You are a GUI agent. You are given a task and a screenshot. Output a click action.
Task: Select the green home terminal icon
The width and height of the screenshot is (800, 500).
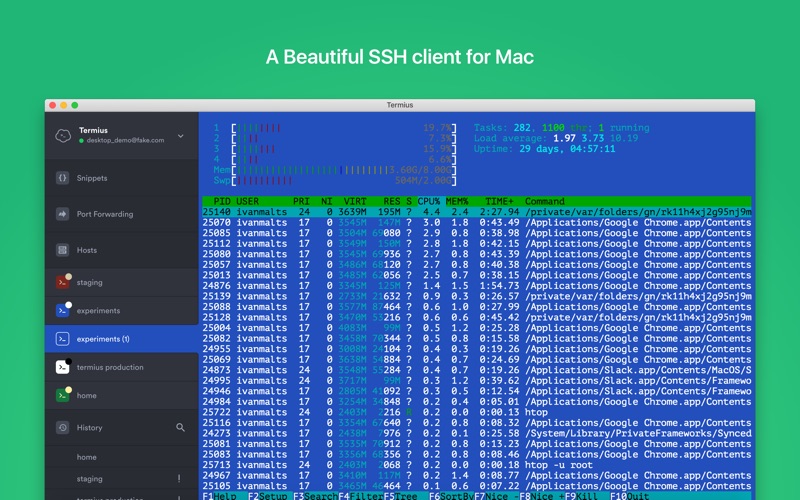[62, 395]
